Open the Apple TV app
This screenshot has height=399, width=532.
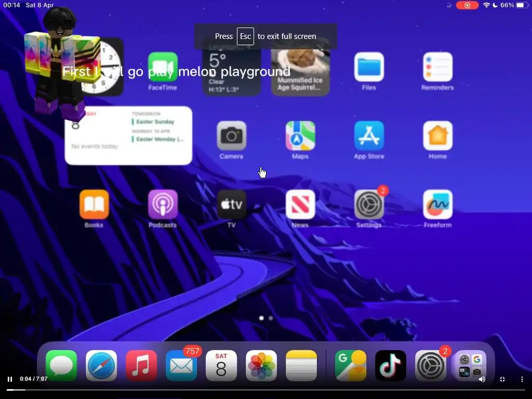[231, 204]
